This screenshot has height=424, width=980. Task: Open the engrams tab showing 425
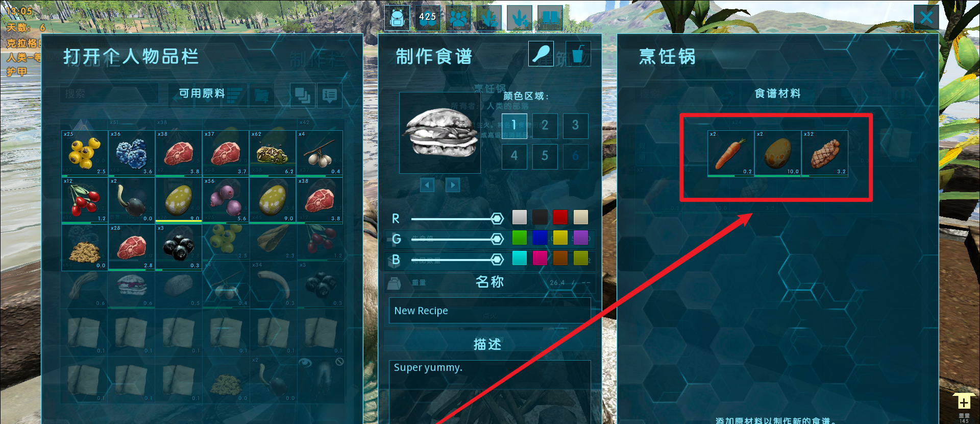click(428, 18)
